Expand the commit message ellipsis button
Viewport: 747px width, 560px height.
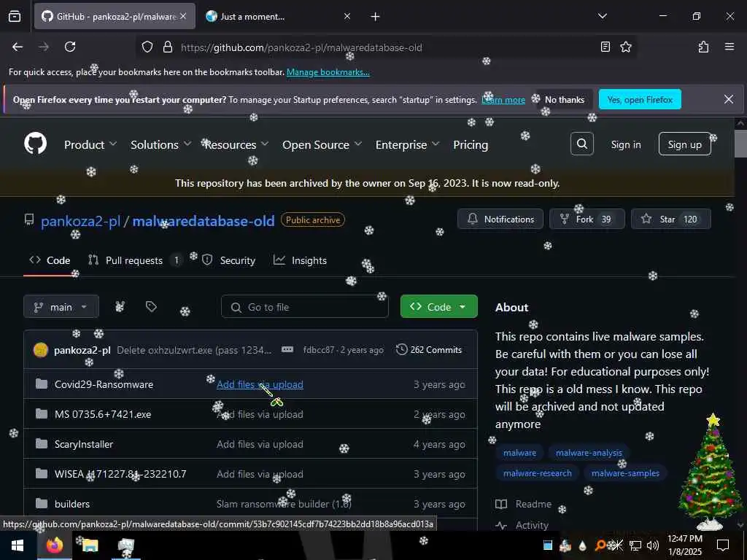tap(287, 349)
